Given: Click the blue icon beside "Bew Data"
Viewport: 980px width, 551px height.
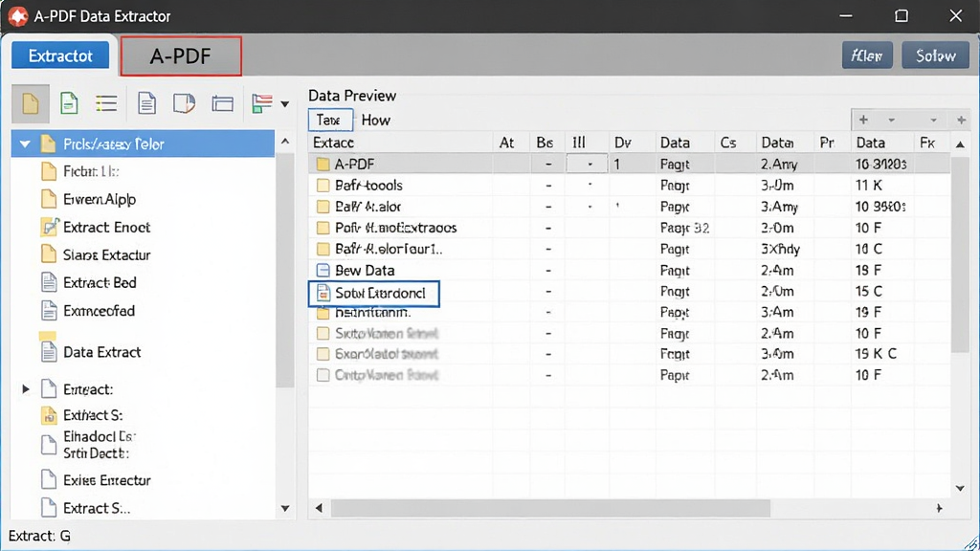Looking at the screenshot, I should (323, 271).
